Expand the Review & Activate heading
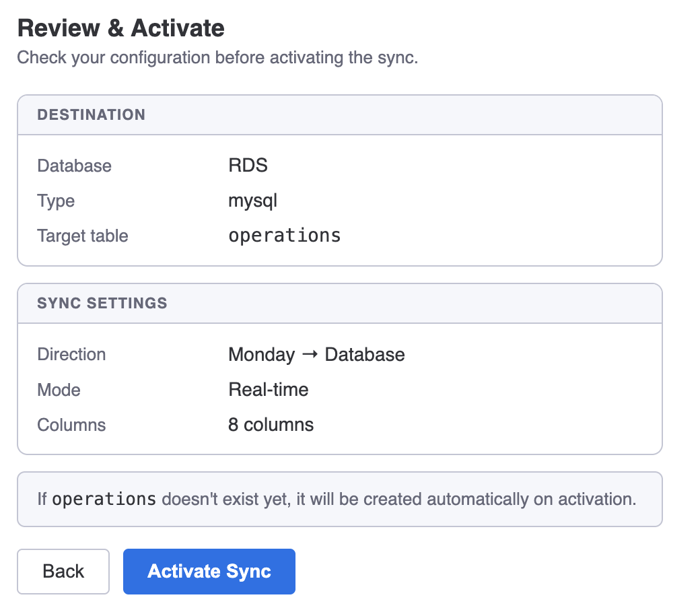Viewport: 700px width, 614px height. [121, 28]
